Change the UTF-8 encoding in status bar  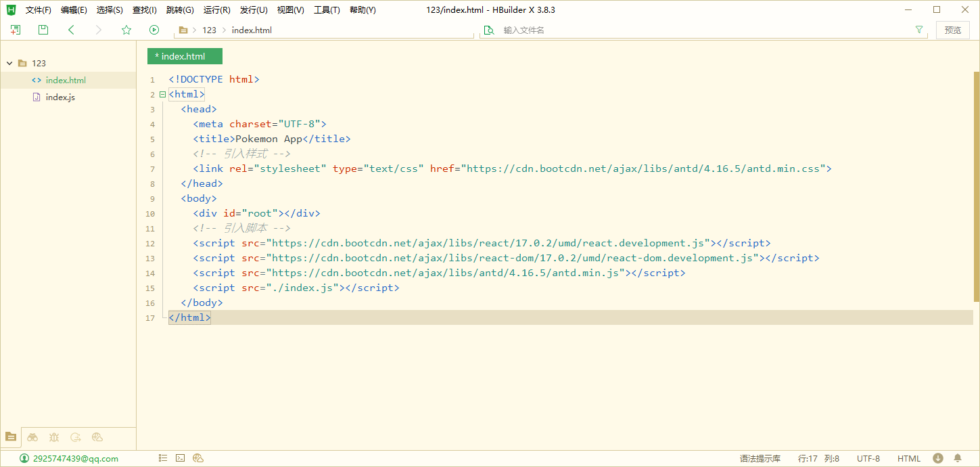[x=868, y=458]
